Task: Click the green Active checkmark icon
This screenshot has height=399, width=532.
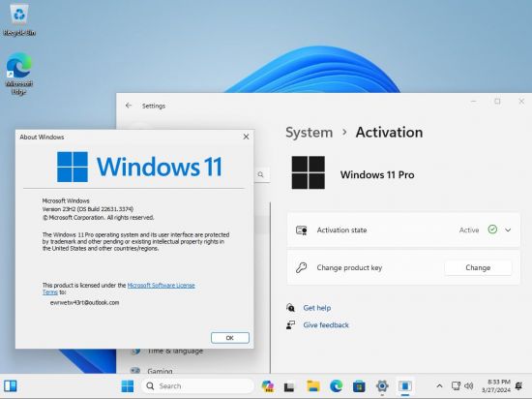Action: [x=492, y=230]
